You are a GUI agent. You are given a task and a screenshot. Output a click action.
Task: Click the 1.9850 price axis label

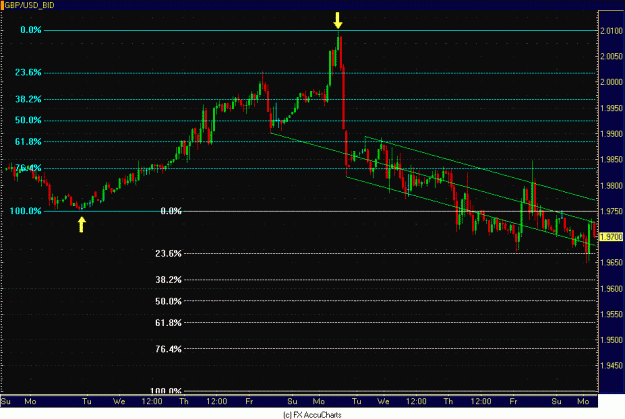[x=611, y=159]
